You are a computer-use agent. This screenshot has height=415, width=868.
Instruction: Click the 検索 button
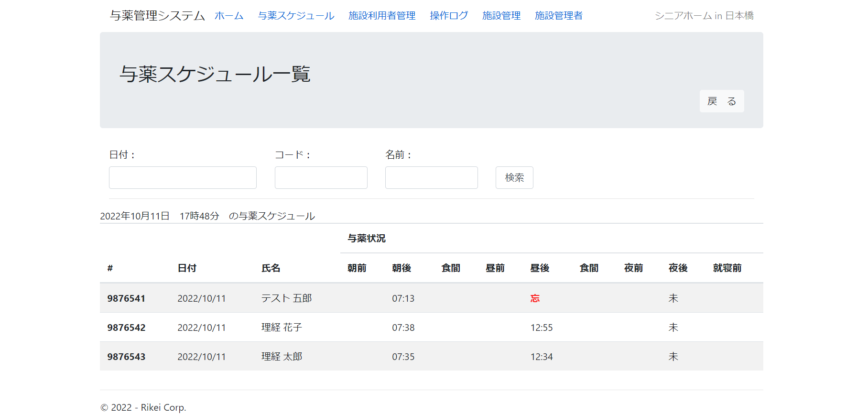(514, 178)
